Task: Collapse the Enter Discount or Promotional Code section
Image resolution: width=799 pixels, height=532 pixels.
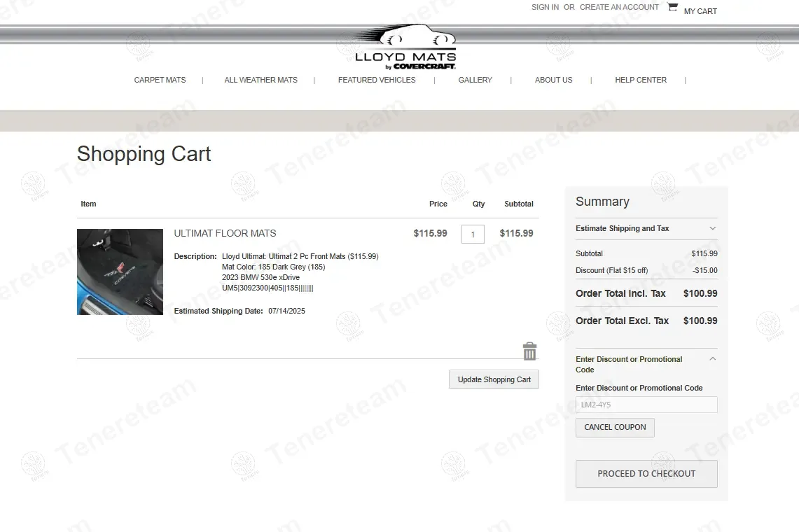Action: [x=712, y=359]
